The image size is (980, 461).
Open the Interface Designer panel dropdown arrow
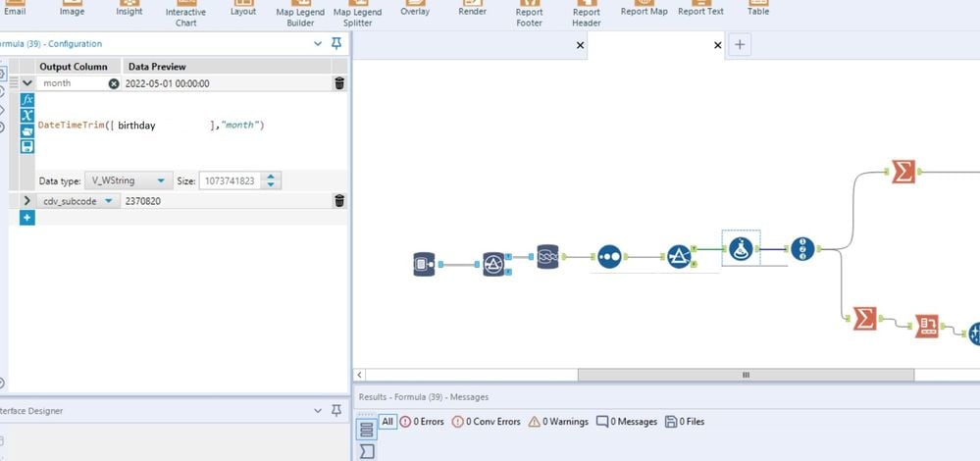318,411
